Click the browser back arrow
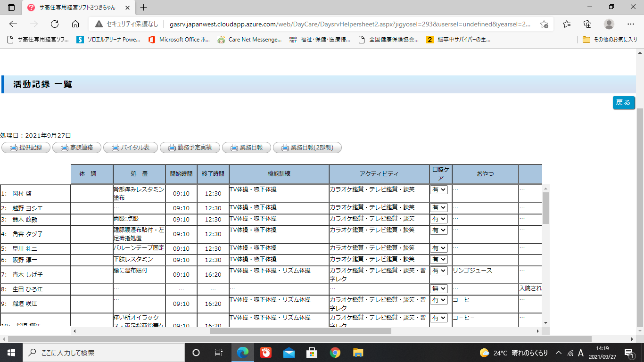 click(13, 24)
